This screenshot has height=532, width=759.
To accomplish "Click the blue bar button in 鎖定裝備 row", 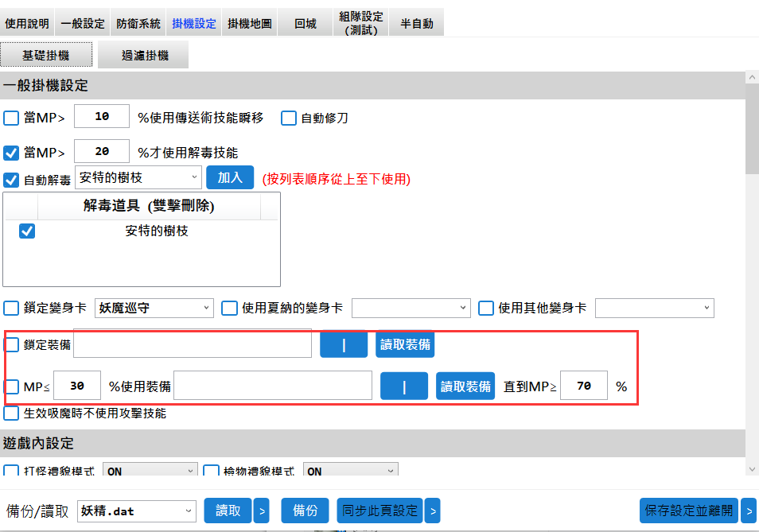I will pyautogui.click(x=344, y=344).
